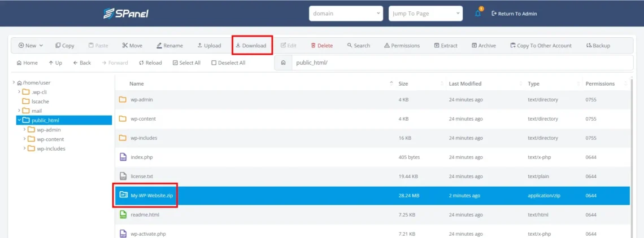
Task: Click the Extract toolbar button
Action: (x=446, y=46)
